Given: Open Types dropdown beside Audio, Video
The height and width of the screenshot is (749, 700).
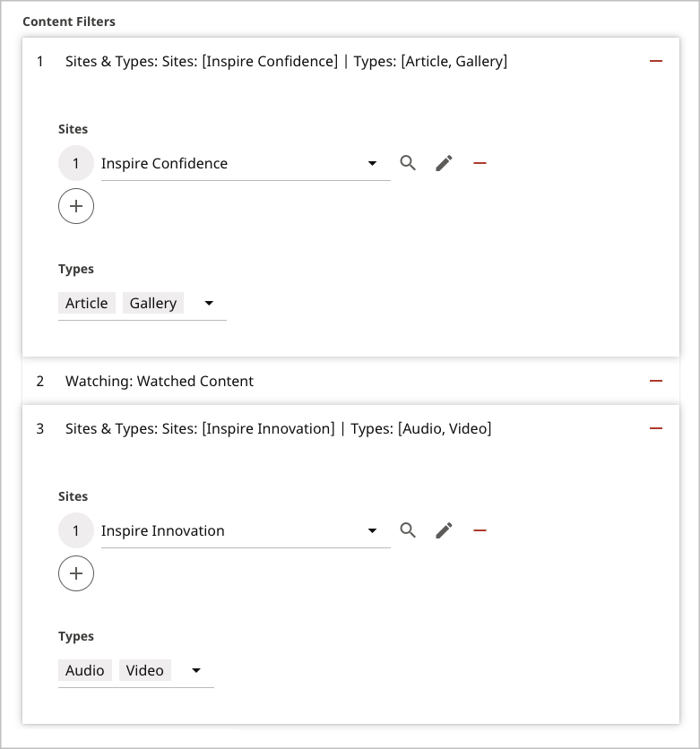Looking at the screenshot, I should 196,670.
